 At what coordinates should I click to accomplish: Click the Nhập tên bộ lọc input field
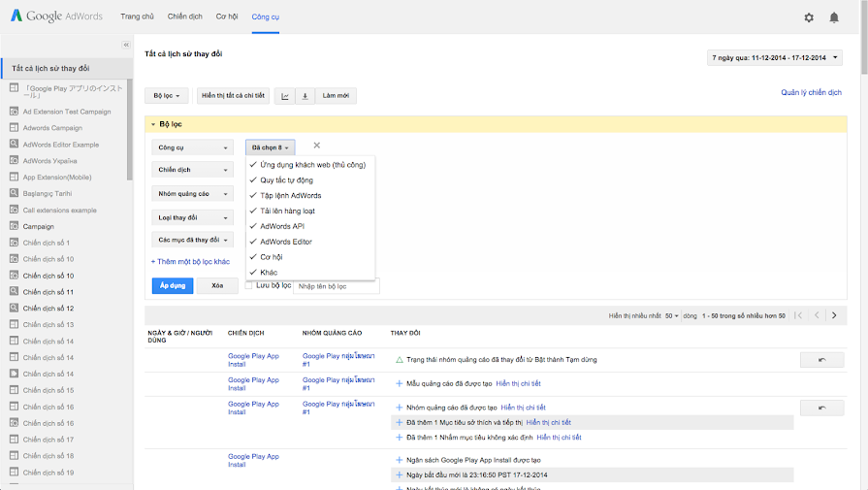336,286
